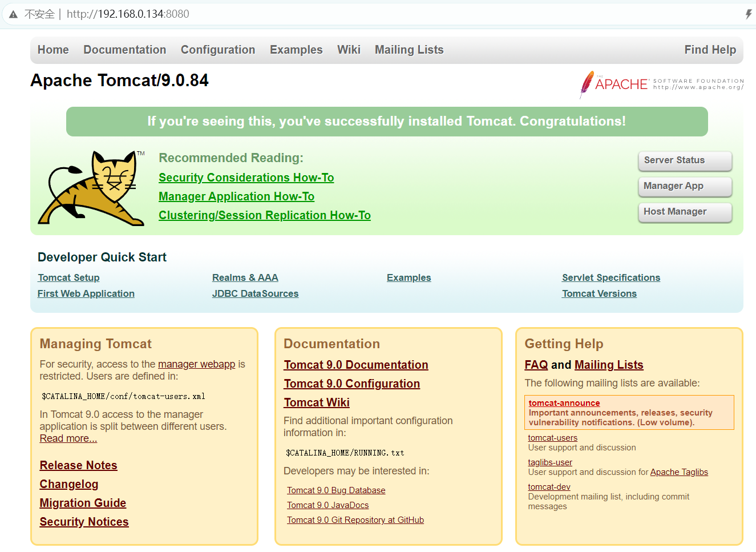Open tomcat-announce mailing list link
The height and width of the screenshot is (552, 756).
tap(564, 403)
